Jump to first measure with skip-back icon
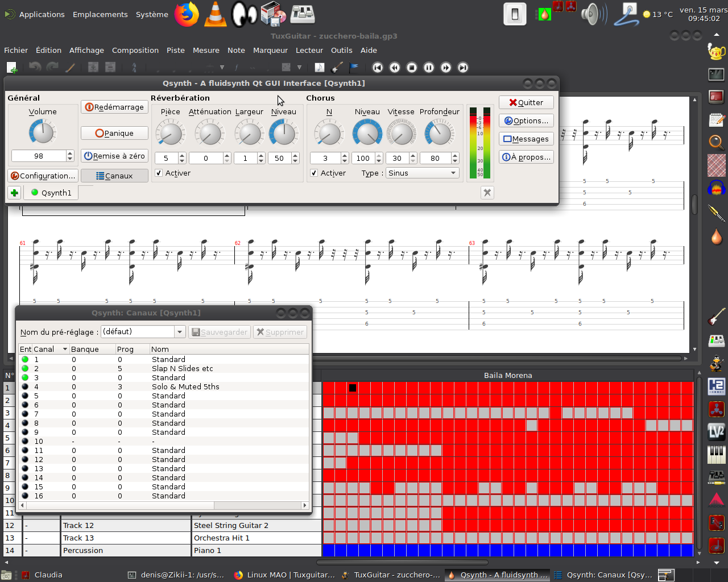Viewport: 728px width, 582px height. pos(378,68)
